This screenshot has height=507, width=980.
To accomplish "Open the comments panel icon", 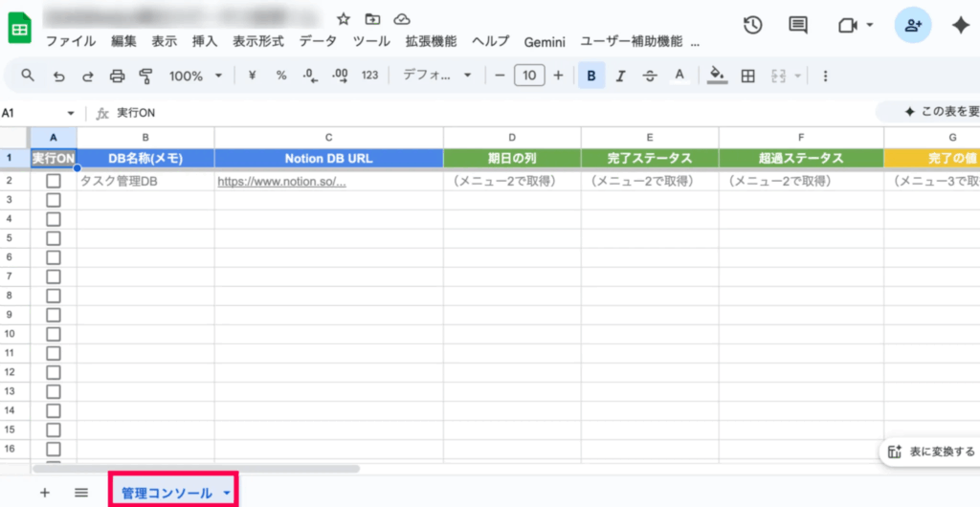I will [797, 26].
